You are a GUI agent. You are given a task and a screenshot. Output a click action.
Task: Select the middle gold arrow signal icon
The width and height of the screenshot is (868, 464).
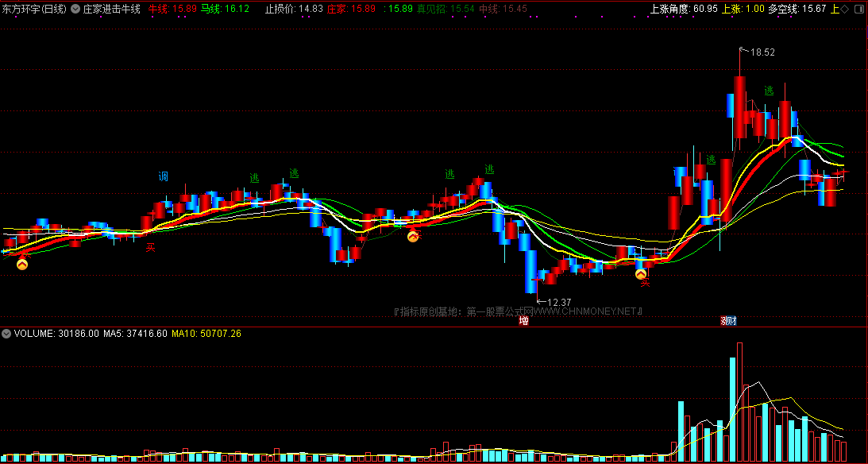click(413, 237)
